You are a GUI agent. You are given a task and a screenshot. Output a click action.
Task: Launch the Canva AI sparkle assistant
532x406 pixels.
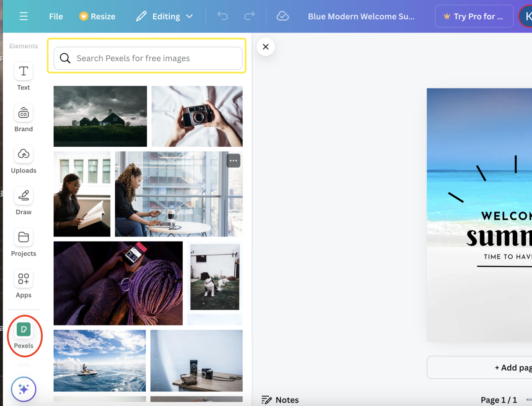pos(23,389)
